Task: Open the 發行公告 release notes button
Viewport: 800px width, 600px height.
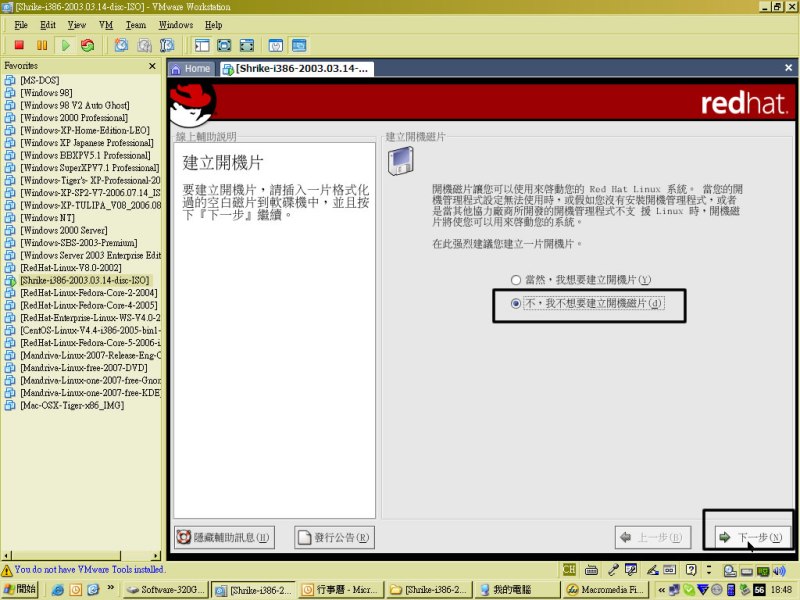Action: pos(334,538)
